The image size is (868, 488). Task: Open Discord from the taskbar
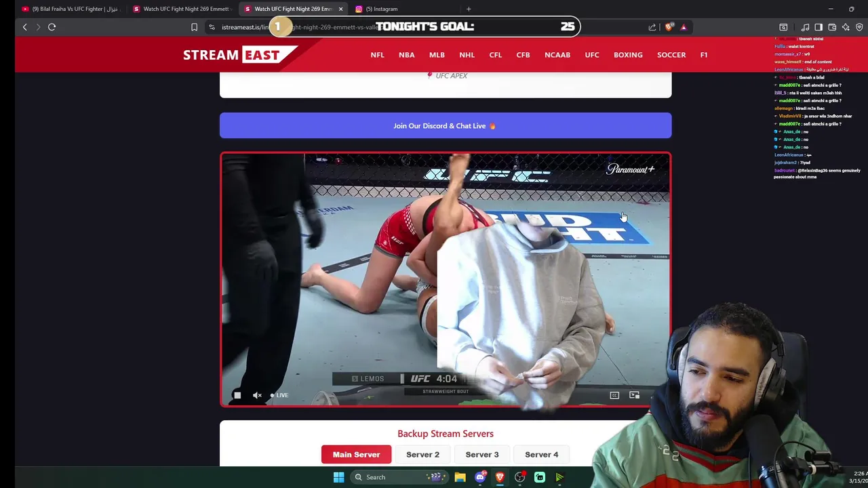click(480, 477)
